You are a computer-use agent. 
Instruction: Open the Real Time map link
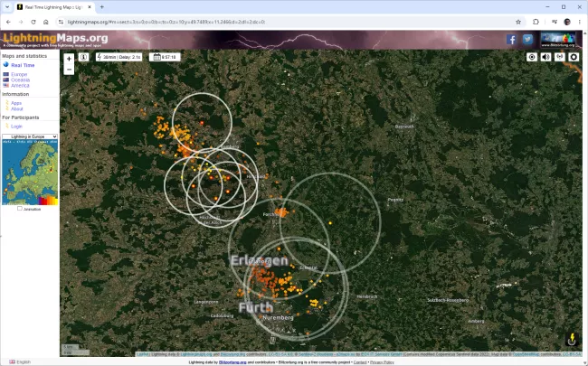pos(23,65)
